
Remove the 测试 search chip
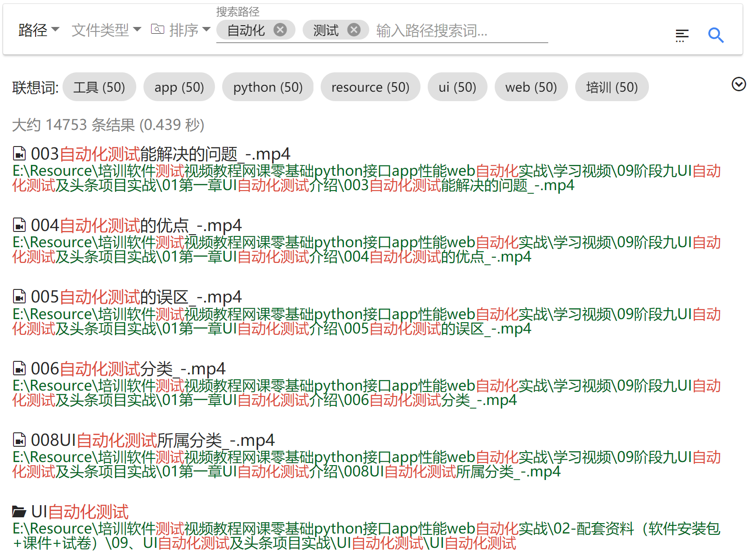click(354, 30)
